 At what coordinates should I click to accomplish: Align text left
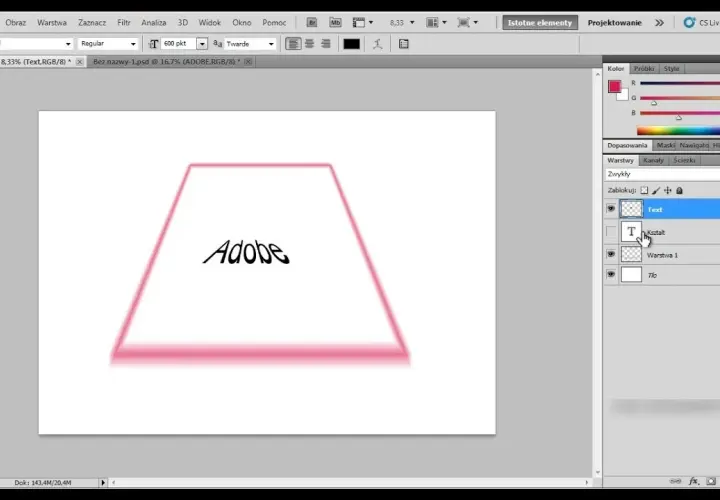(293, 44)
